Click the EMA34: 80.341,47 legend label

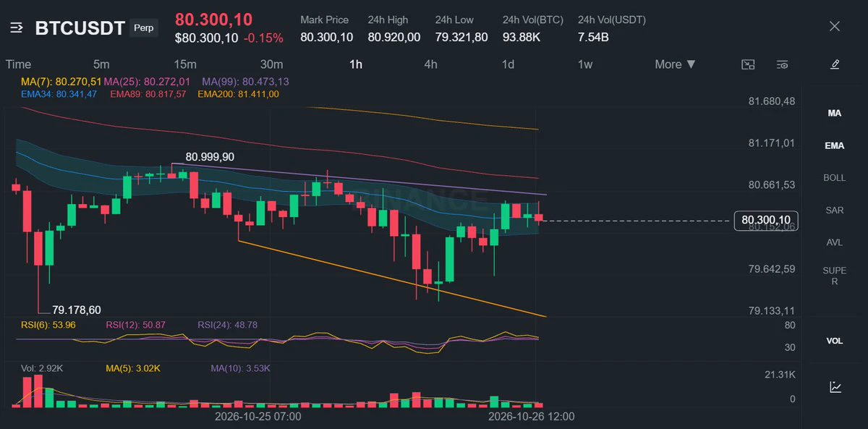click(x=59, y=94)
